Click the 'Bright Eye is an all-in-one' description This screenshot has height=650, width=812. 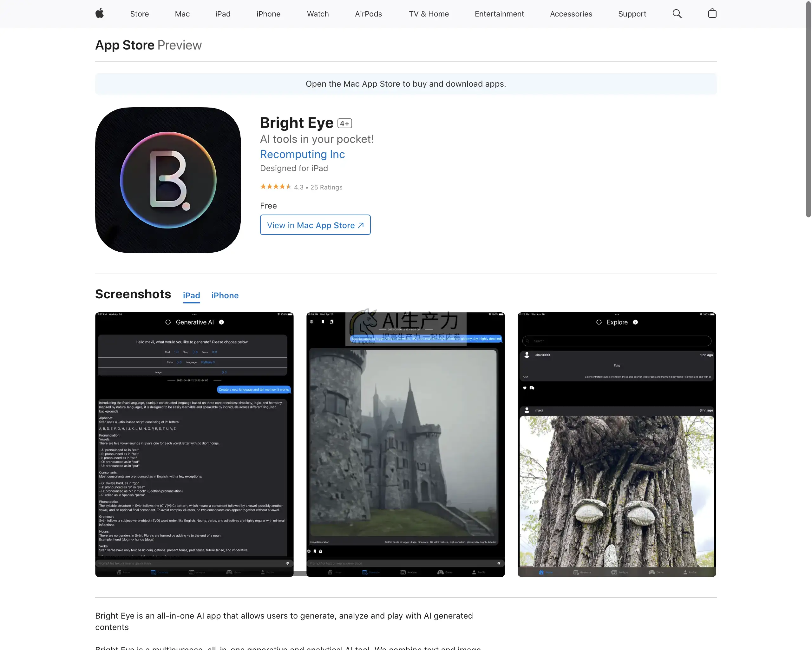click(284, 621)
